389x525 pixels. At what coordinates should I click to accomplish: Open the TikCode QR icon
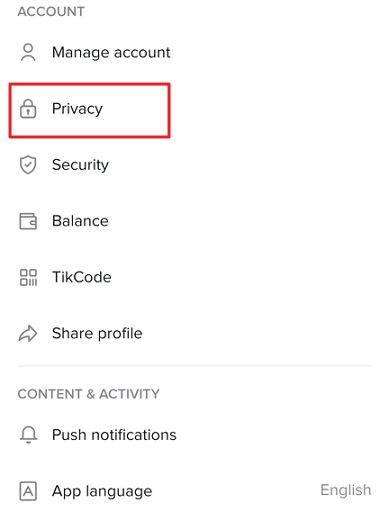pos(28,278)
